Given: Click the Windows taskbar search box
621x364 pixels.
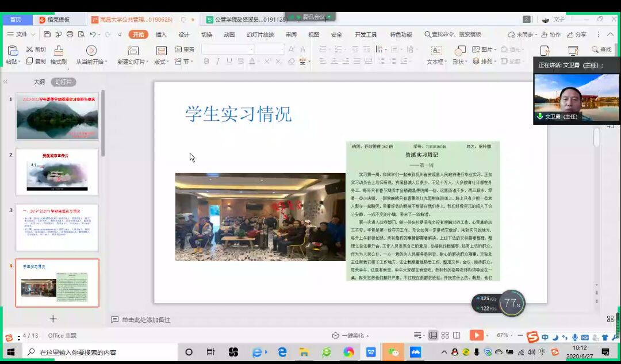Looking at the screenshot, I should pyautogui.click(x=100, y=352).
